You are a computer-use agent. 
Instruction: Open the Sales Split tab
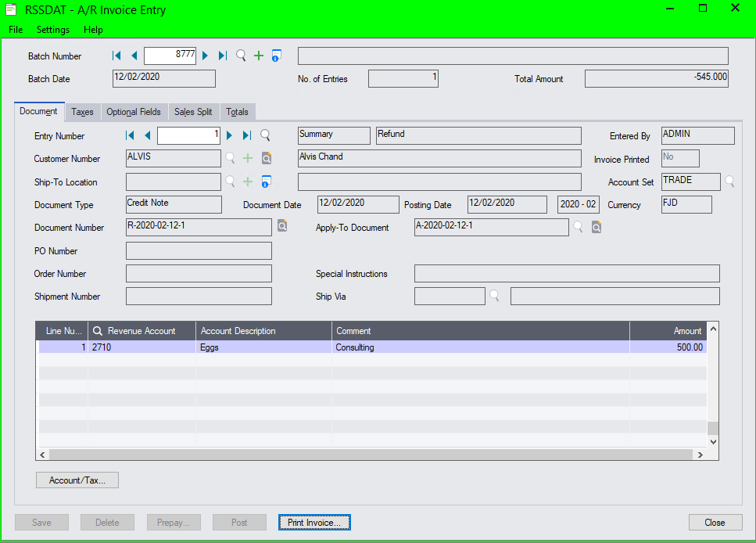coord(193,112)
